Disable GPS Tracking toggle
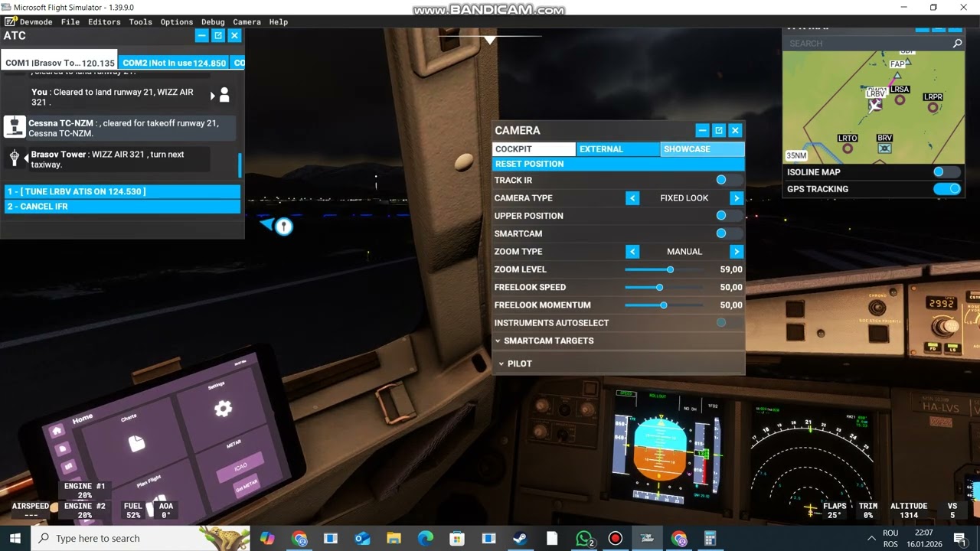980x551 pixels. 946,189
